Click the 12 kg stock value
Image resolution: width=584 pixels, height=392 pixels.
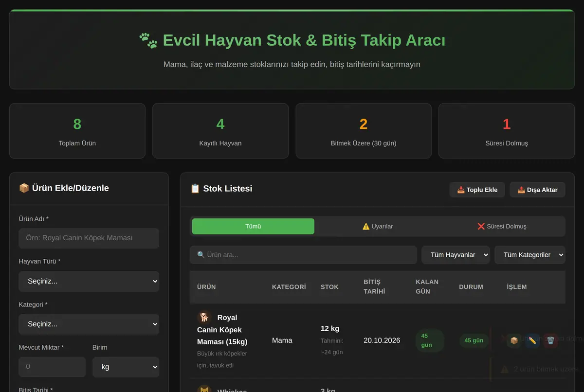pyautogui.click(x=330, y=328)
